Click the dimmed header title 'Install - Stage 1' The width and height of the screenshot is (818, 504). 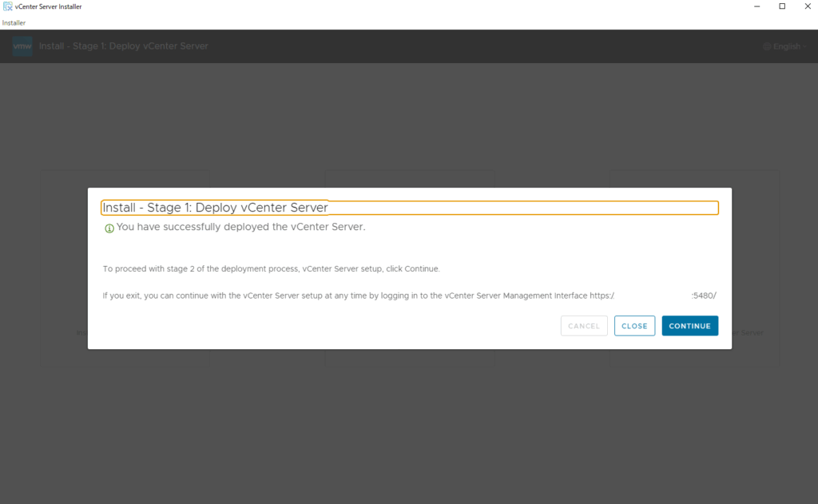123,46
